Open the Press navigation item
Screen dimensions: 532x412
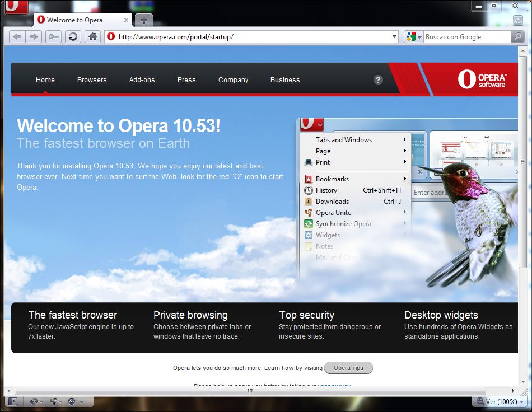coord(186,79)
